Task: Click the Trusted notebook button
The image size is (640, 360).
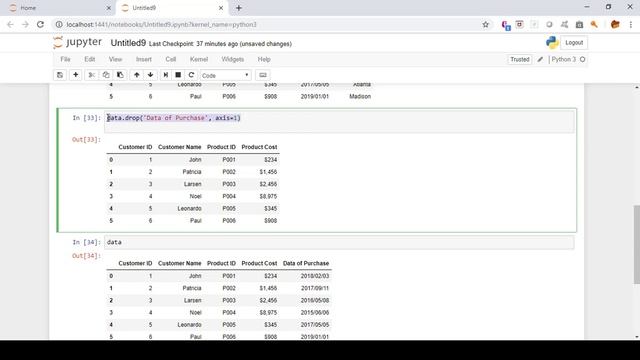Action: pos(520,60)
